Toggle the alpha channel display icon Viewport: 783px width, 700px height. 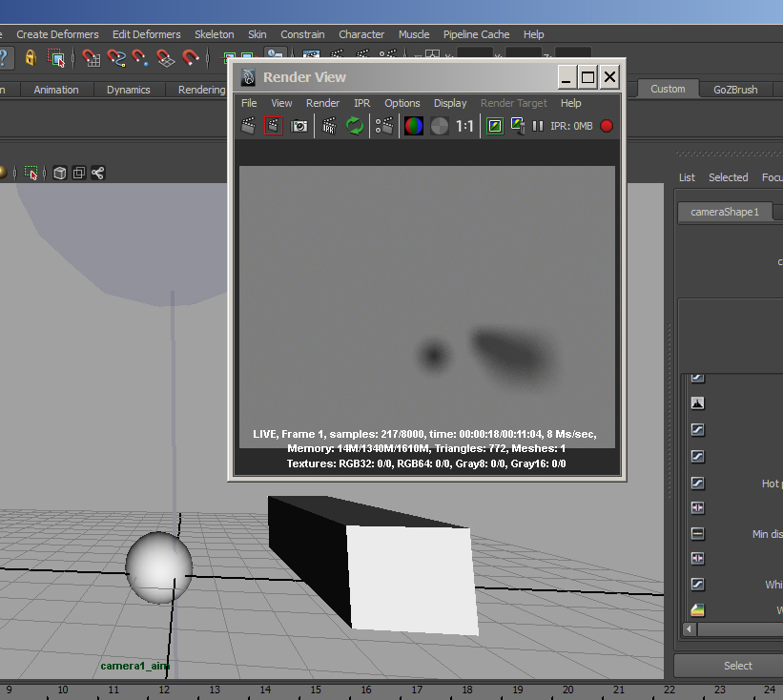pos(440,126)
